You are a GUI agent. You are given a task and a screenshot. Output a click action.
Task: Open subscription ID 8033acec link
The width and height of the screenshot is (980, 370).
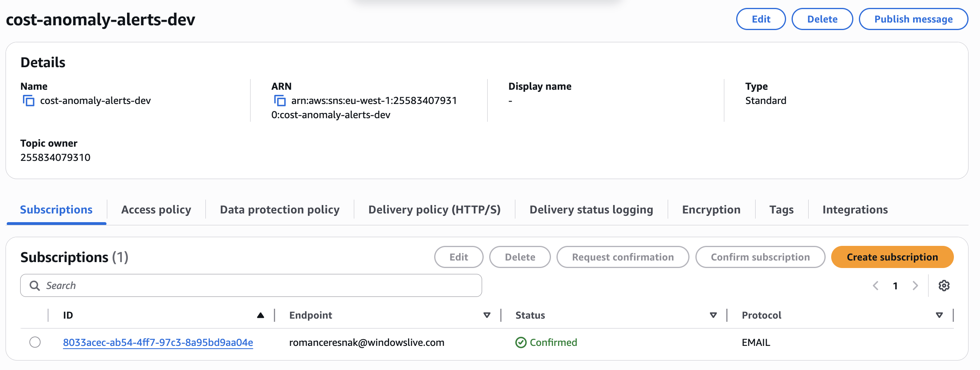pyautogui.click(x=158, y=342)
